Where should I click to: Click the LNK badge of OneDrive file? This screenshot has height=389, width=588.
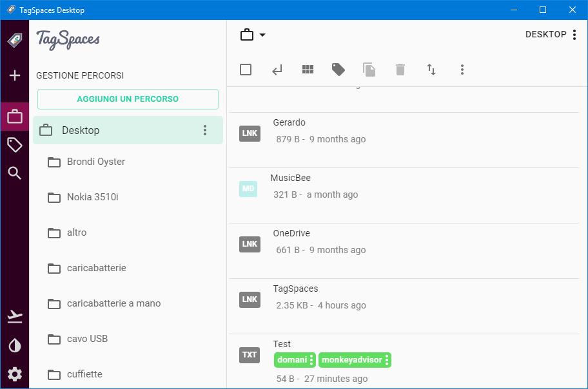[x=250, y=244]
